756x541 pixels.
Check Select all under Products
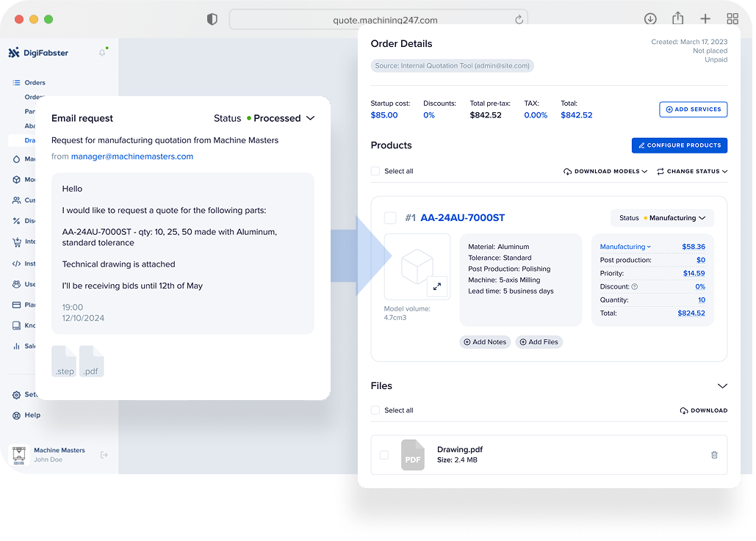(375, 171)
